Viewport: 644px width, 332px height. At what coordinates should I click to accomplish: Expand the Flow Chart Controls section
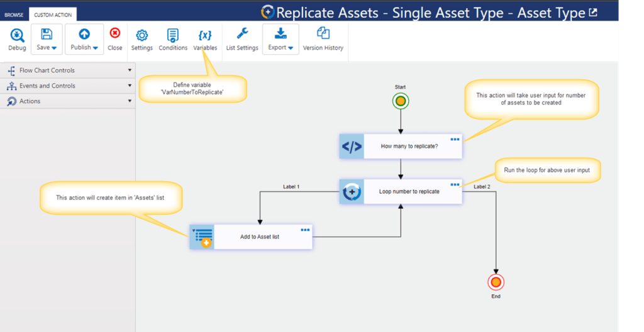click(67, 70)
